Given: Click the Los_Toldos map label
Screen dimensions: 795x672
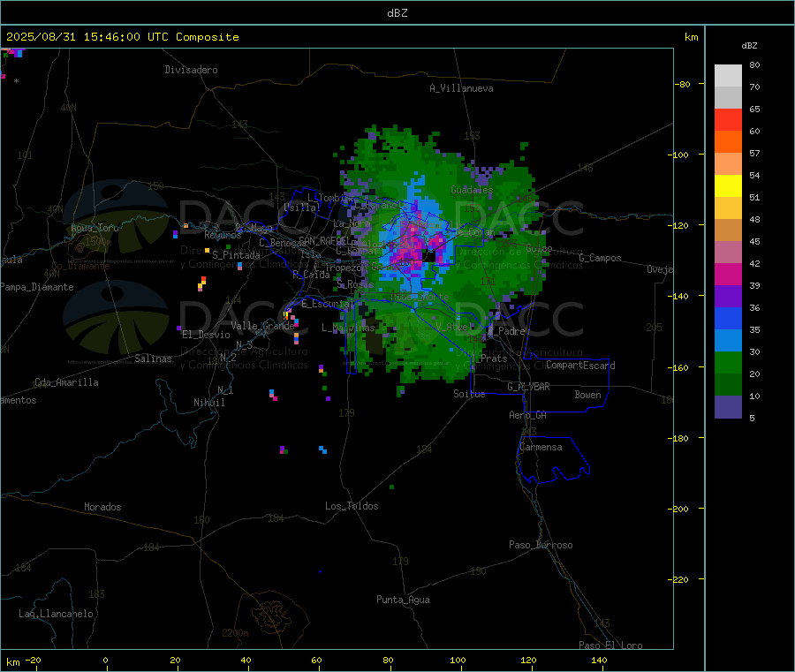Looking at the screenshot, I should (352, 506).
